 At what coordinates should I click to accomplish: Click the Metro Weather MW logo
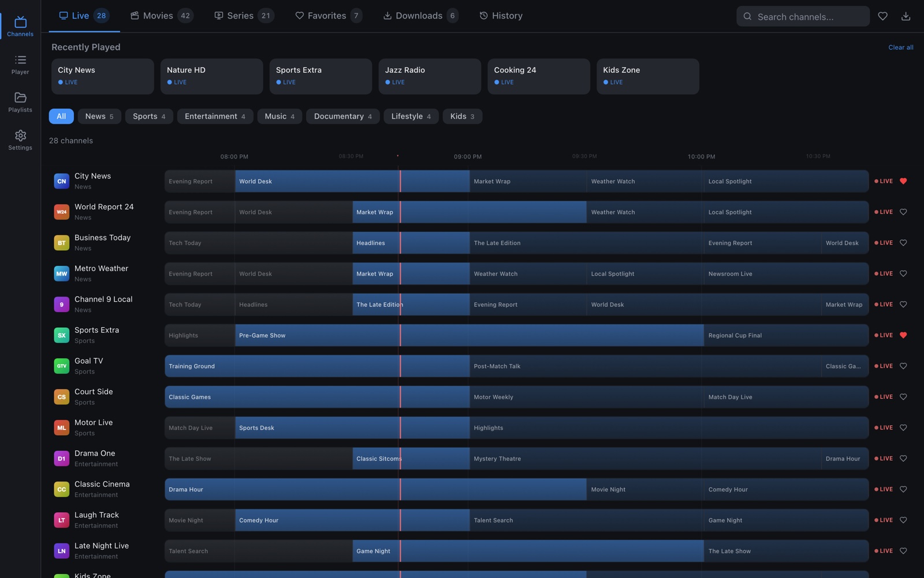click(x=62, y=274)
